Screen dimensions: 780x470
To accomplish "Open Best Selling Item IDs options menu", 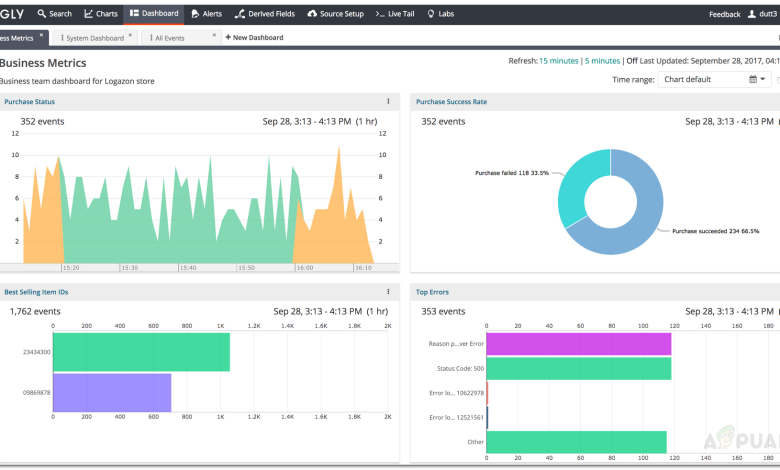I will pyautogui.click(x=388, y=292).
